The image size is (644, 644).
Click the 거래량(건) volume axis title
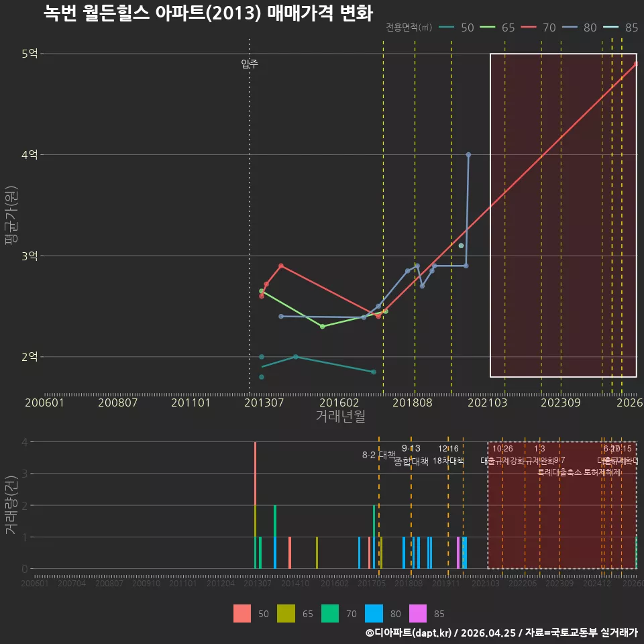coord(11,505)
